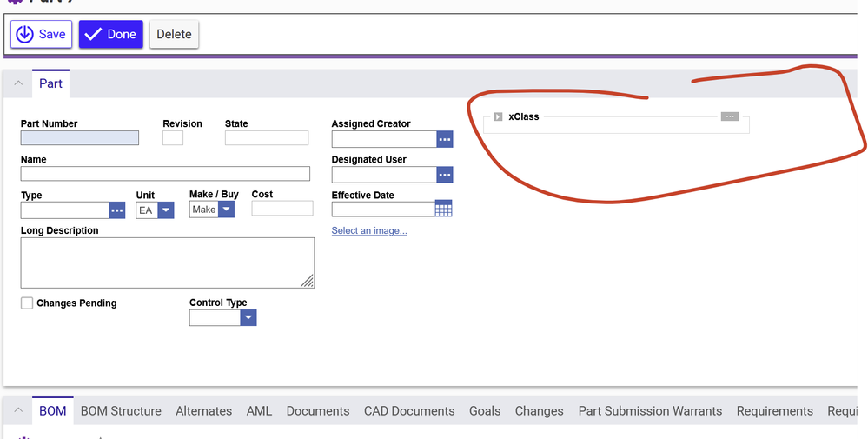This screenshot has width=868, height=439.
Task: Collapse the Part form section chevron
Action: point(18,83)
